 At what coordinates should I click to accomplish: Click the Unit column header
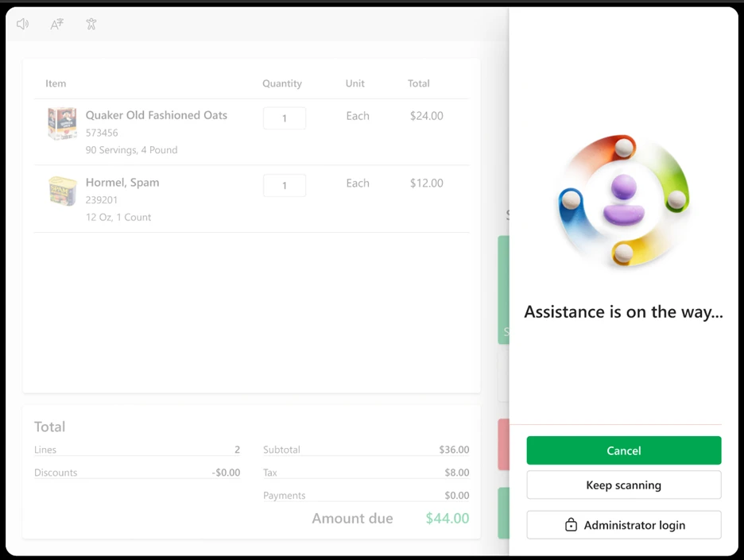click(x=355, y=83)
